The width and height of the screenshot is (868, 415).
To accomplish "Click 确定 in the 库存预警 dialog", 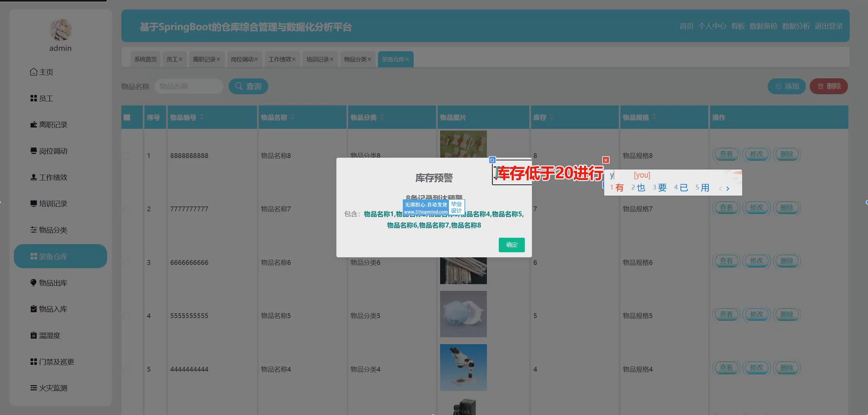I will 511,245.
